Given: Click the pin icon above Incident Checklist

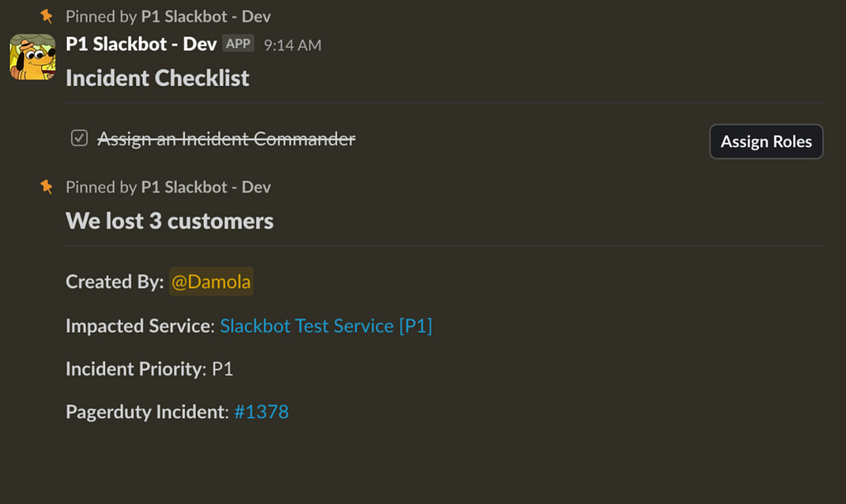Looking at the screenshot, I should tap(47, 17).
